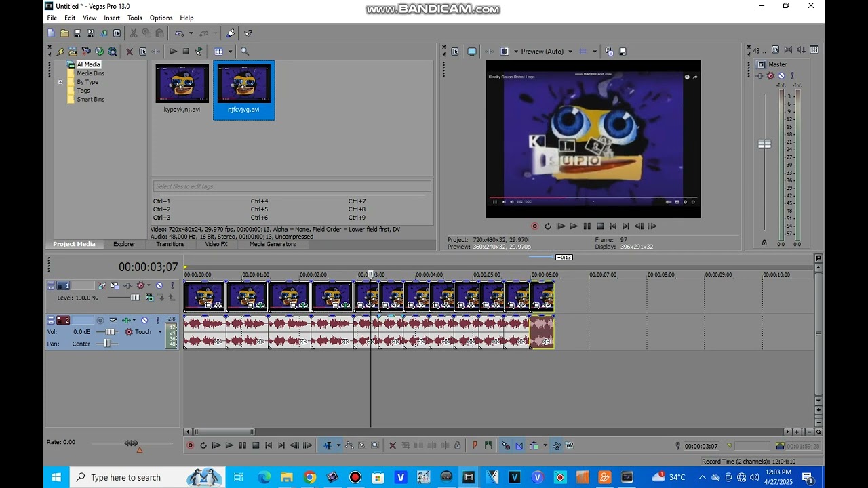Minimize audio track 2 height
The image size is (868, 488).
pyautogui.click(x=51, y=318)
